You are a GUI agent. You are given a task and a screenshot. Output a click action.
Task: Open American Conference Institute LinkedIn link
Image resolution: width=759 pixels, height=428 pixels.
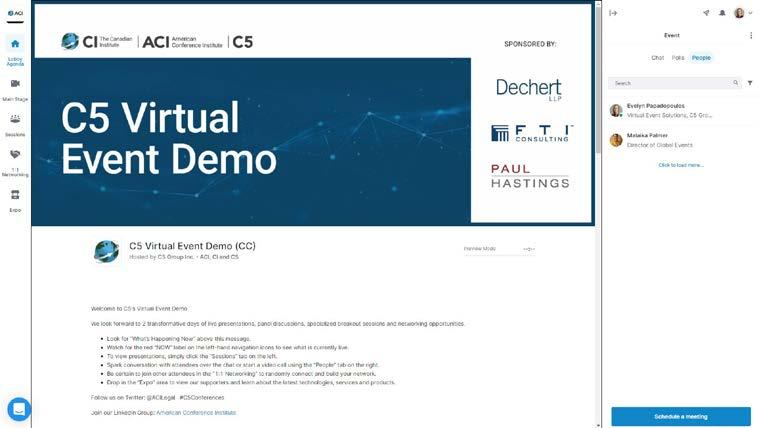tap(196, 413)
